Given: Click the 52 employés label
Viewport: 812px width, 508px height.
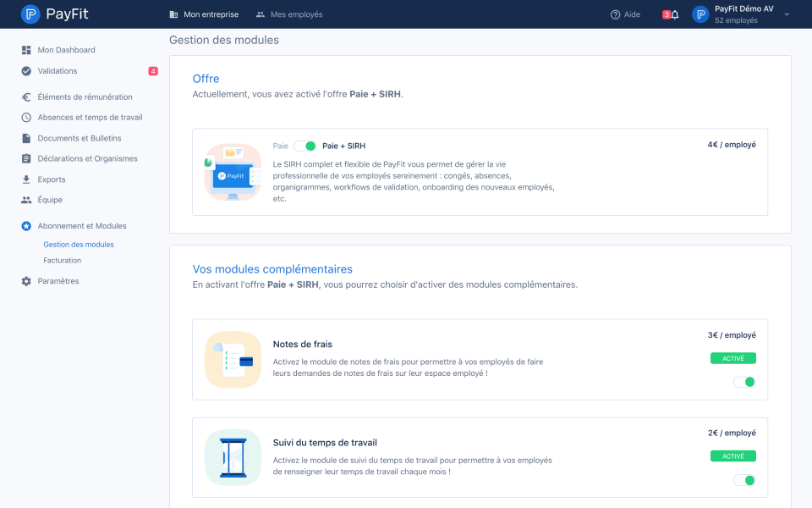Looking at the screenshot, I should (x=737, y=20).
